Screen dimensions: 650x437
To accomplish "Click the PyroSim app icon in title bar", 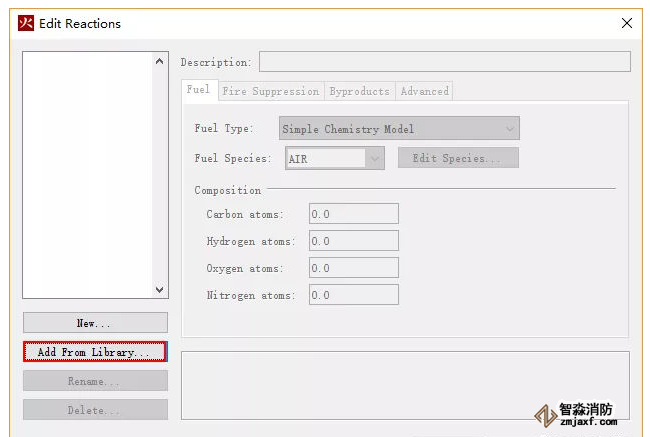I will click(26, 23).
